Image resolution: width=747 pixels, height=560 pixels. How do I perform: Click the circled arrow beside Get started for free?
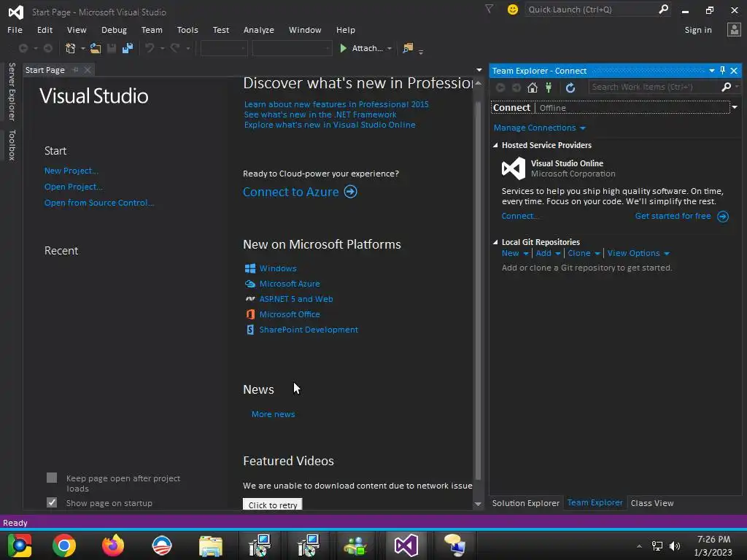(723, 216)
